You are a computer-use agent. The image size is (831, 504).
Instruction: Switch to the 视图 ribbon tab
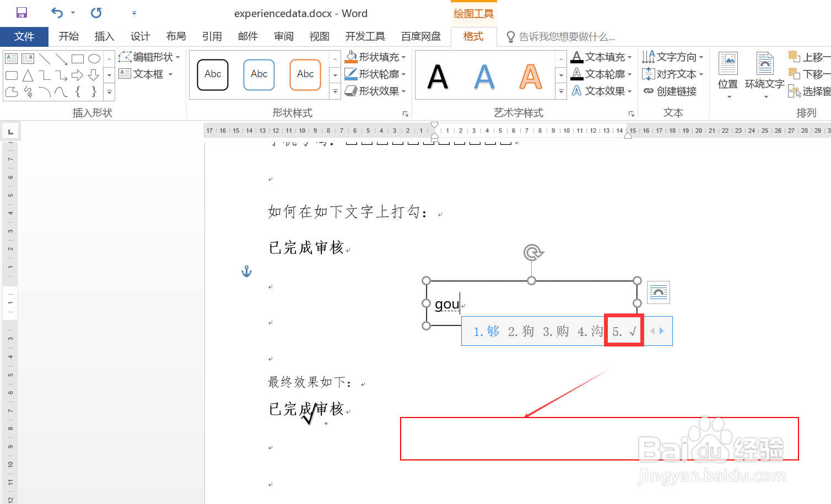(319, 36)
